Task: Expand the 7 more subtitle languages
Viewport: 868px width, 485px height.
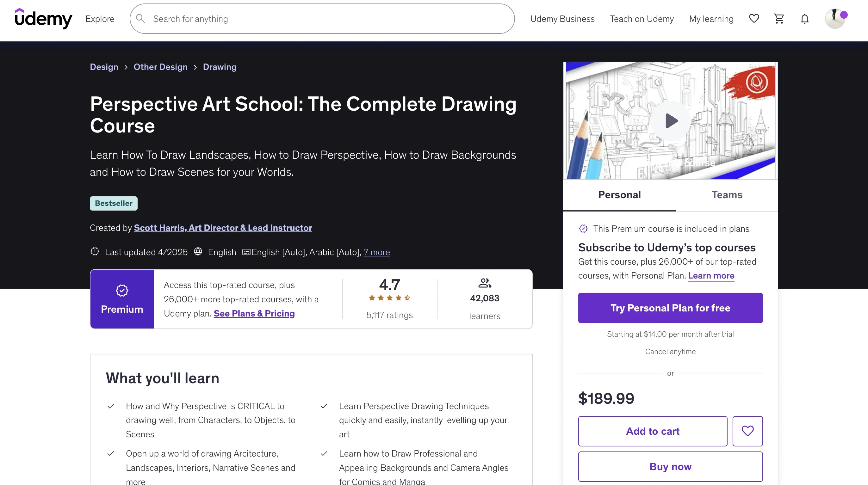Action: tap(376, 252)
